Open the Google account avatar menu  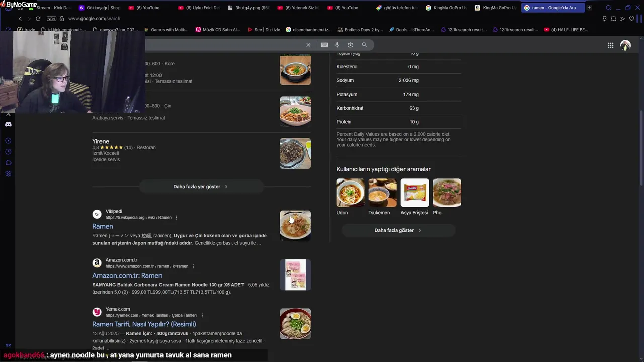[625, 45]
